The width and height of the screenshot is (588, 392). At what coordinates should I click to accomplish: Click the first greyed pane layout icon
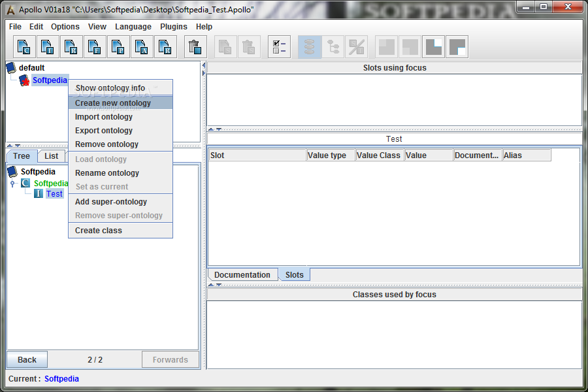coord(387,47)
